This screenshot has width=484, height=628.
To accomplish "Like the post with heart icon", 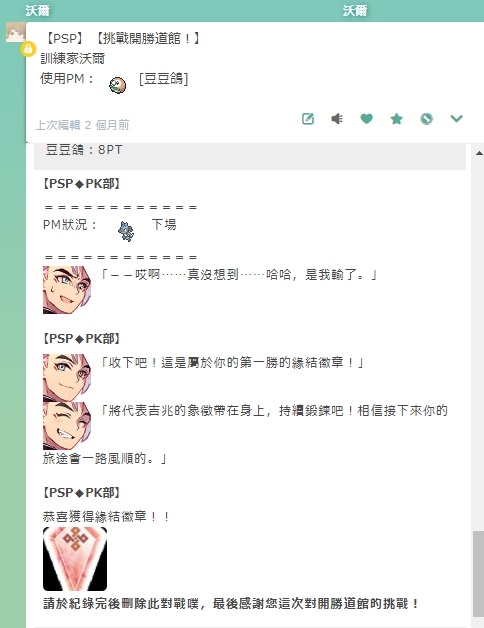I will click(x=367, y=119).
